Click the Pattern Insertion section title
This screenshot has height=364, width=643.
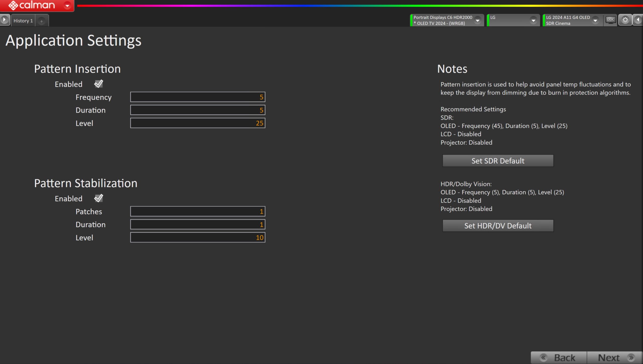tap(77, 69)
